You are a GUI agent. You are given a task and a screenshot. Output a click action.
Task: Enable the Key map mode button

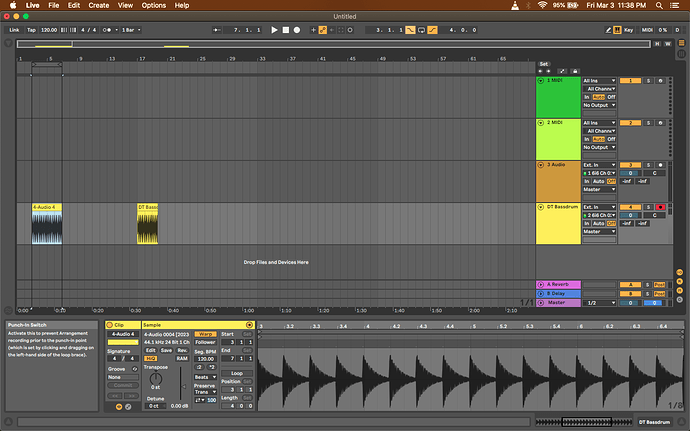[628, 30]
